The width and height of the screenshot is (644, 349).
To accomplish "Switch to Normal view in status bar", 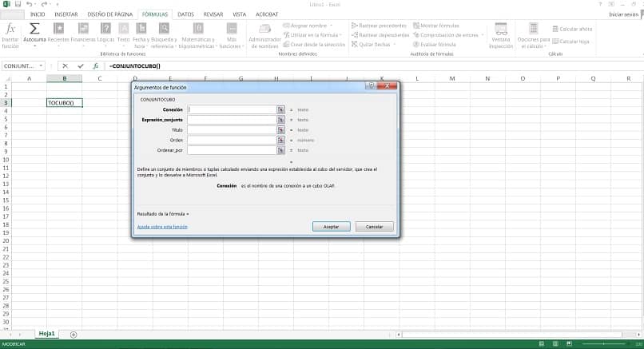I will (x=542, y=343).
